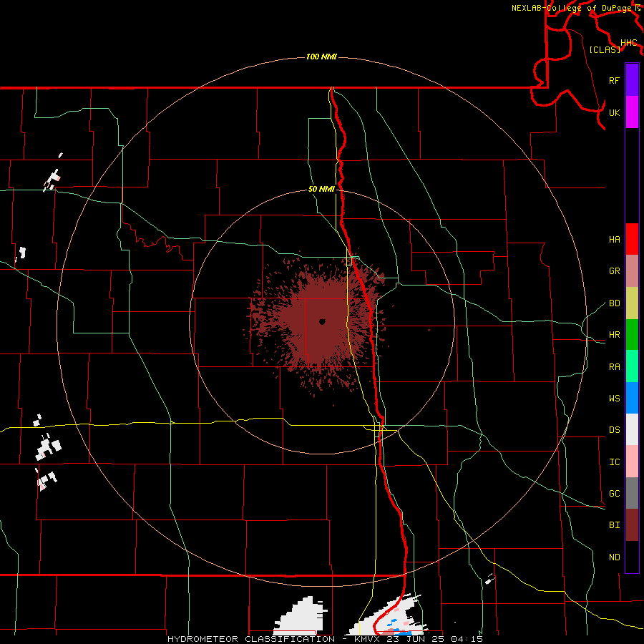Click the HR legend label
Viewport: 644px width, 644px height.
coord(614,335)
